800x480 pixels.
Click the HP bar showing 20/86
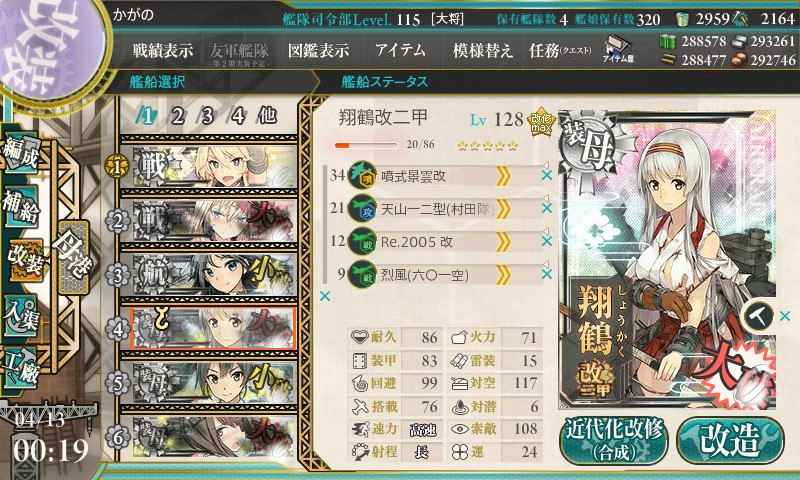(x=366, y=145)
